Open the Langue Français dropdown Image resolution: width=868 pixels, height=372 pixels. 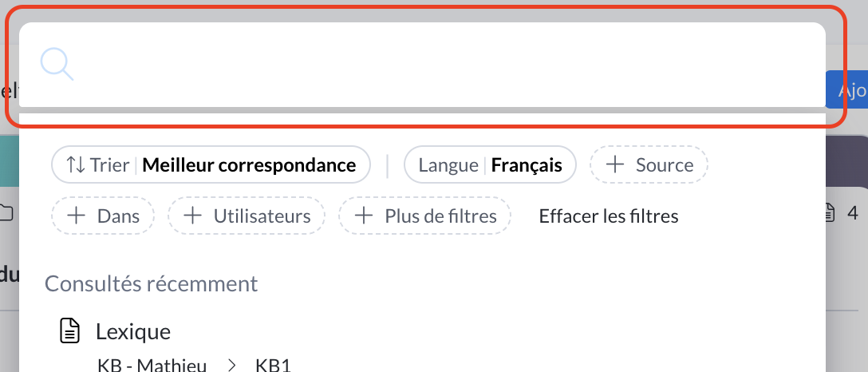pos(490,165)
